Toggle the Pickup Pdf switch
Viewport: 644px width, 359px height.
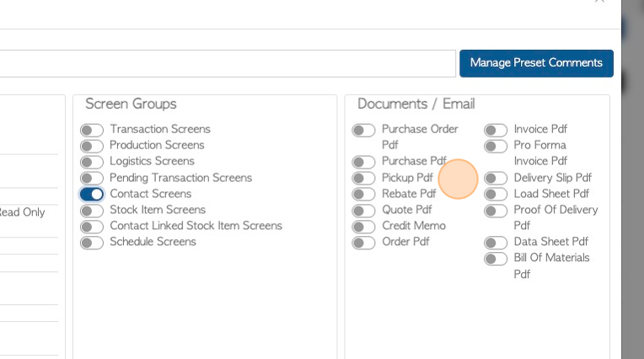(x=363, y=179)
